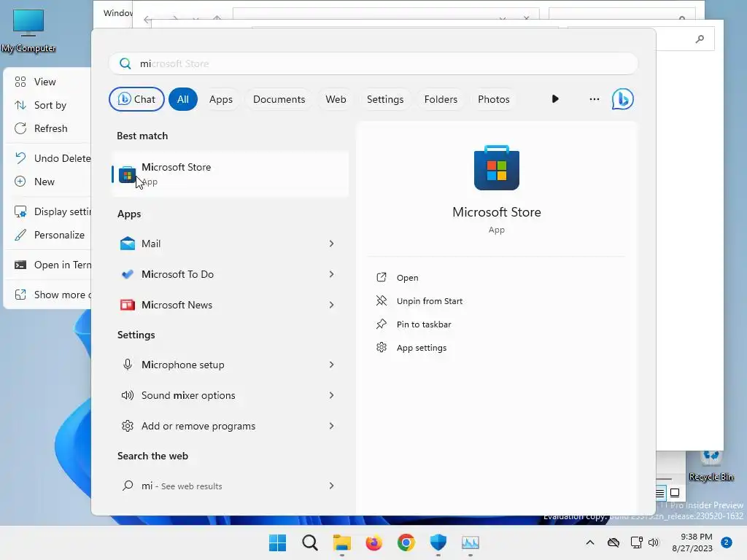
Task: Expand Microphone setup chevron
Action: [332, 365]
